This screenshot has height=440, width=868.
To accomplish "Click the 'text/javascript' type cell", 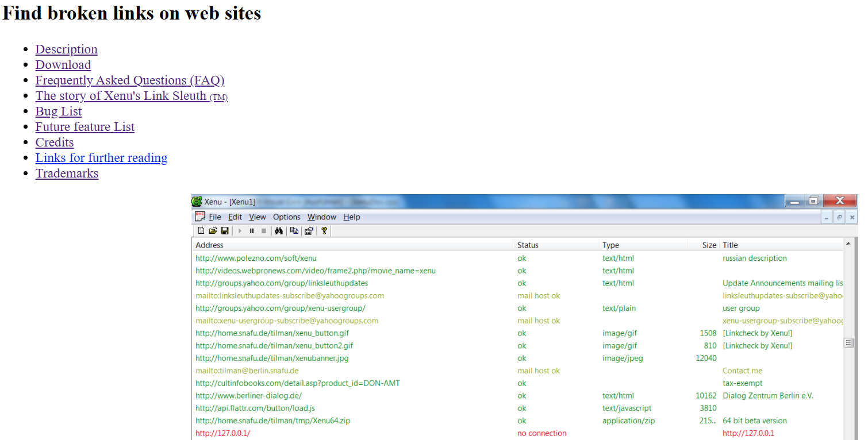I will pyautogui.click(x=627, y=408).
